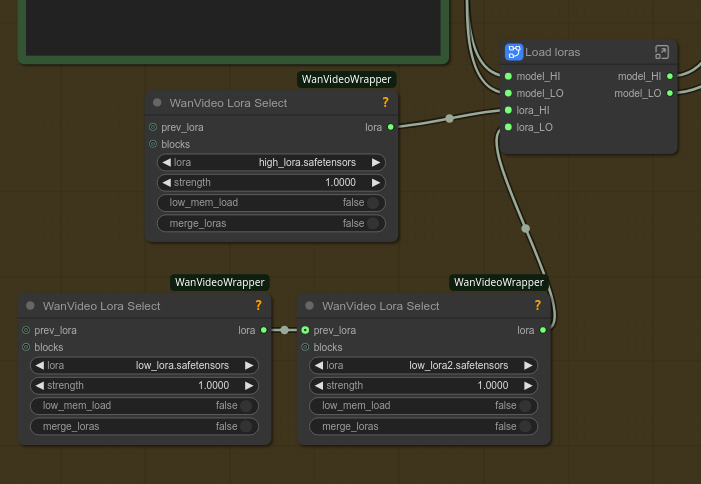This screenshot has width=701, height=484.
Task: Click connected prev_lora socket on low_lora2 node
Action: [305, 330]
